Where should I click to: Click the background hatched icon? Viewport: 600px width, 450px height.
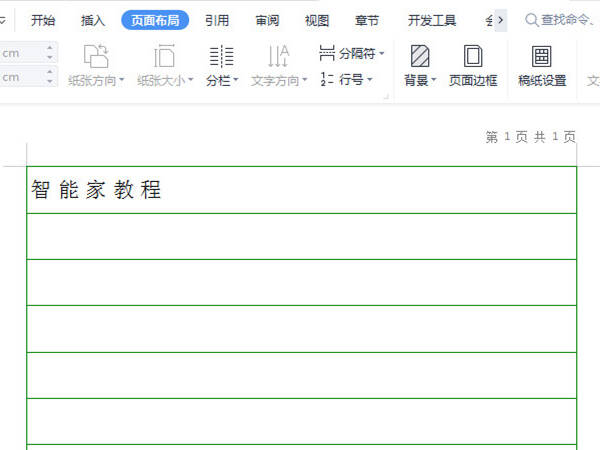[x=420, y=56]
